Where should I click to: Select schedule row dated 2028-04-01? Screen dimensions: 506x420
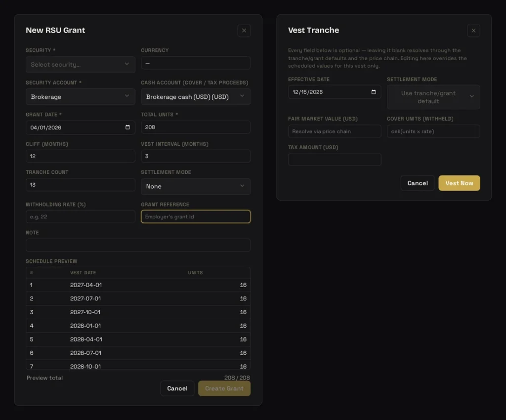(138, 339)
